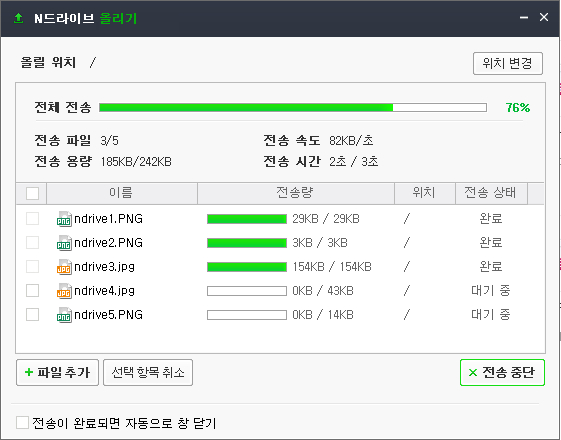The width and height of the screenshot is (561, 440).
Task: Click the 대기 중 status of ndrive4.jpg
Action: coord(491,290)
